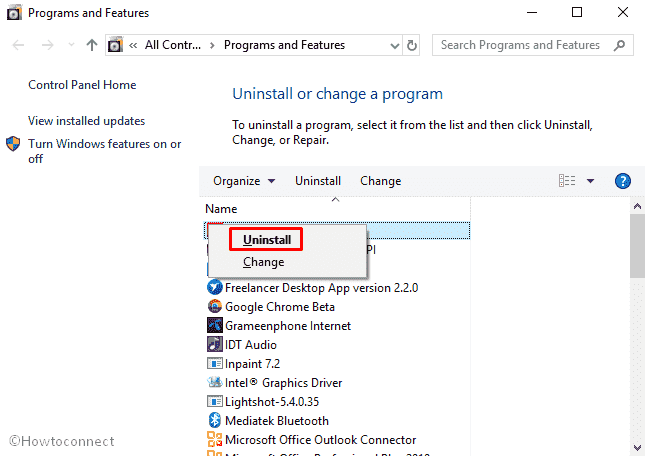Click the scrollbar down arrow
The image size is (645, 456).
(637, 447)
